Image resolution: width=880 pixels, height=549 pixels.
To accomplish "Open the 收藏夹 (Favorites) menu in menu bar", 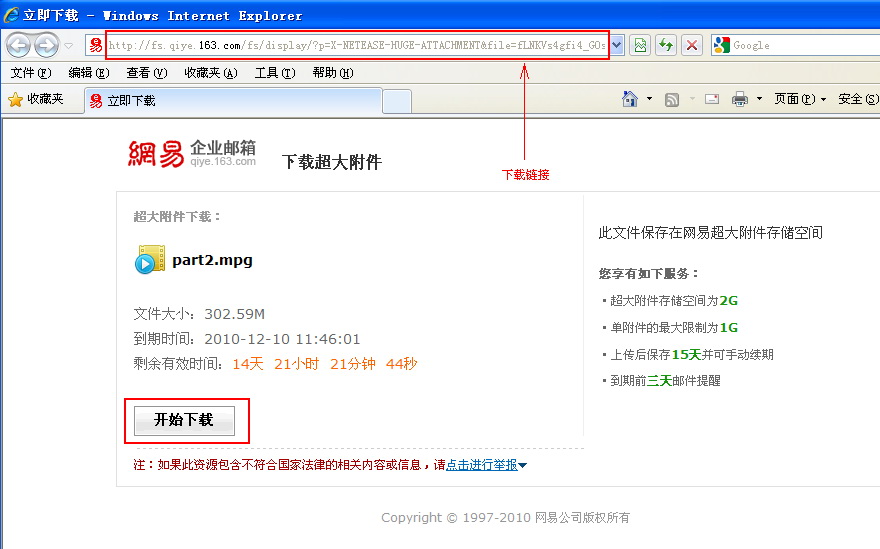I will coord(210,73).
